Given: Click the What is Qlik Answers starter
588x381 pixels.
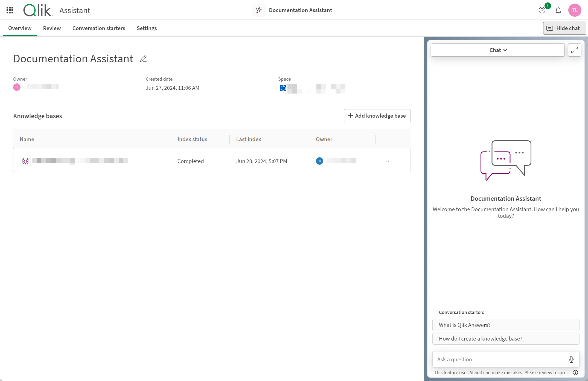Looking at the screenshot, I should [506, 325].
